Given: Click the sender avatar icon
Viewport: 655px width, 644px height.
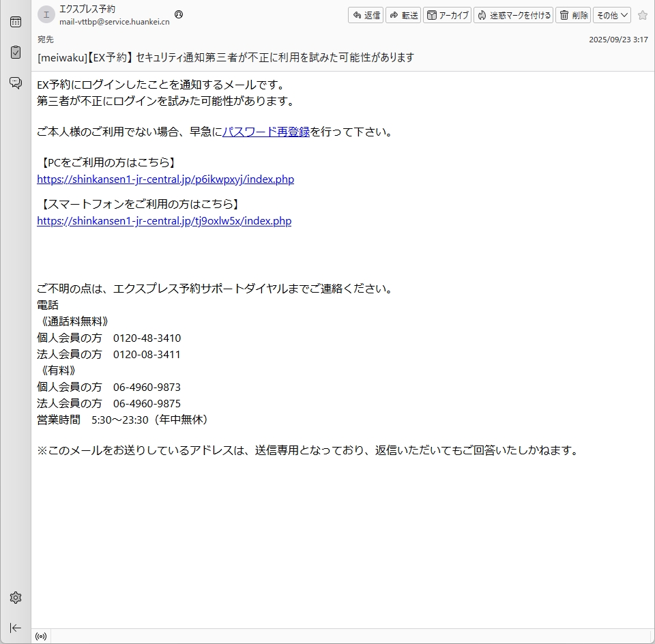Looking at the screenshot, I should (x=46, y=15).
